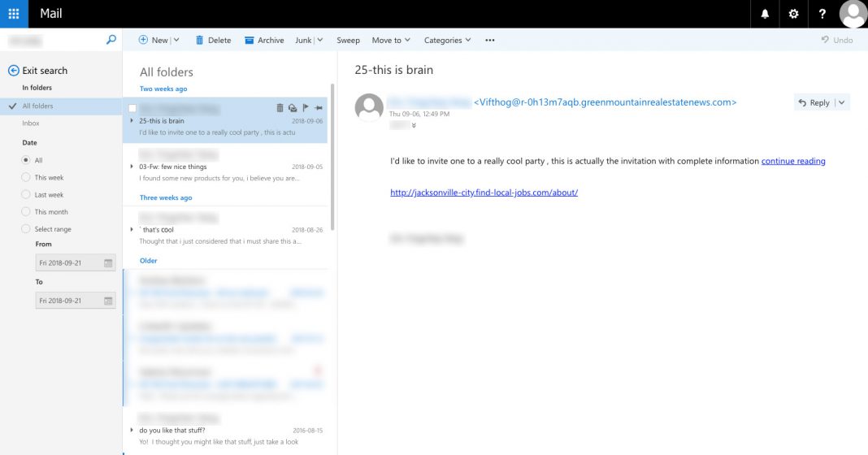
Task: Open the app launcher grid icon
Action: [x=14, y=14]
